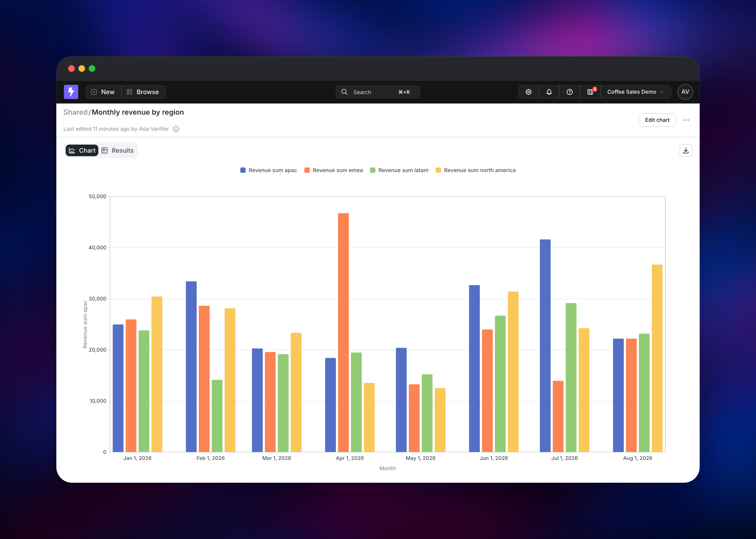Viewport: 756px width, 539px height.
Task: Focus the Search field
Action: point(378,92)
